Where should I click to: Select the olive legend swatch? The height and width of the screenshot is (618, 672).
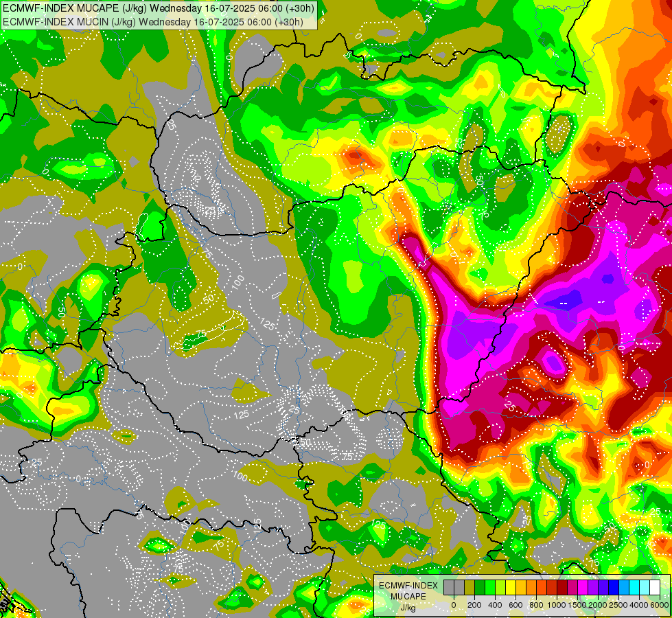coord(470,588)
